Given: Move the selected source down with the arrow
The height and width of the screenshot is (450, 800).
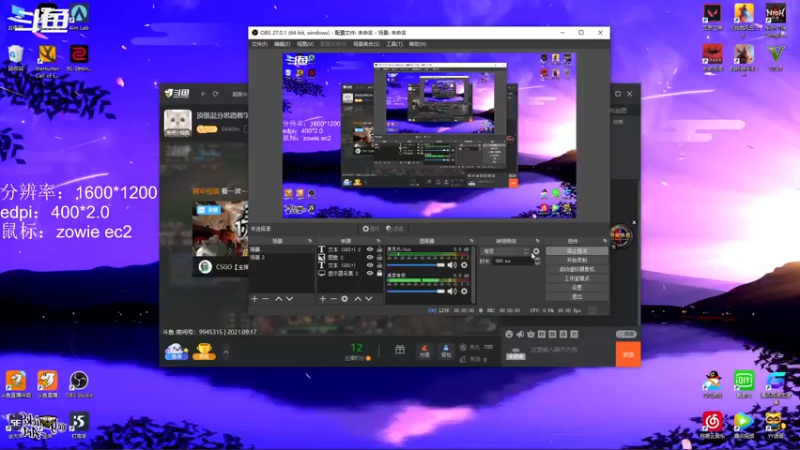Looking at the screenshot, I should tap(368, 298).
